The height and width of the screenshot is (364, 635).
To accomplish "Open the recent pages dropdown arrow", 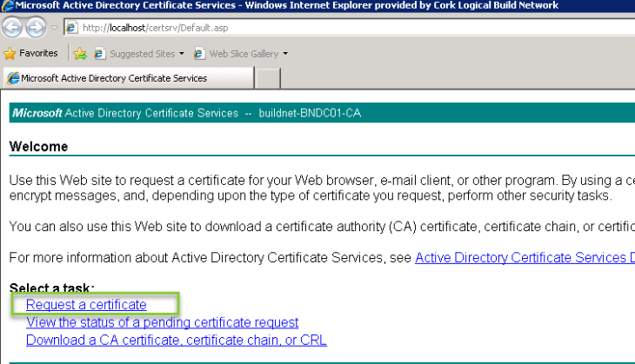I will click(54, 28).
